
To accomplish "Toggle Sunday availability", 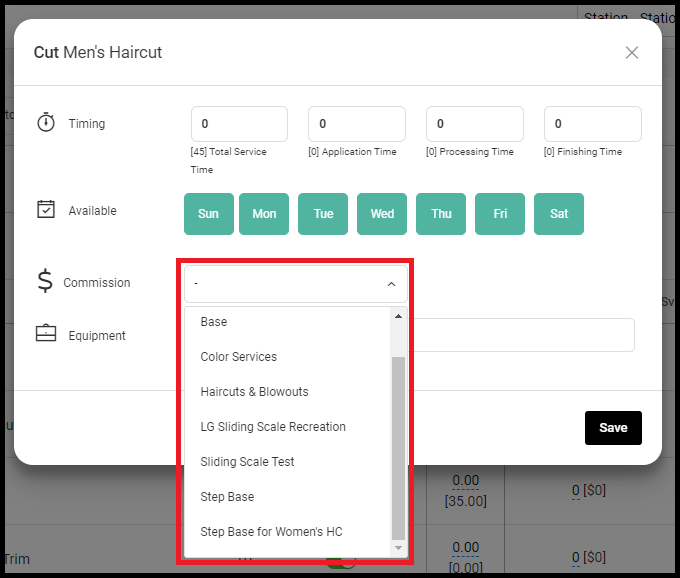I will (x=209, y=214).
